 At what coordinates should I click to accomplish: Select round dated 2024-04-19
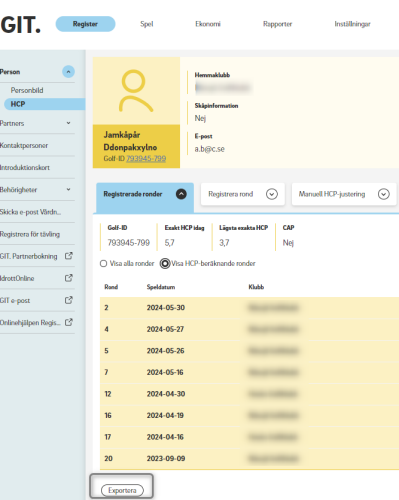[x=249, y=416]
